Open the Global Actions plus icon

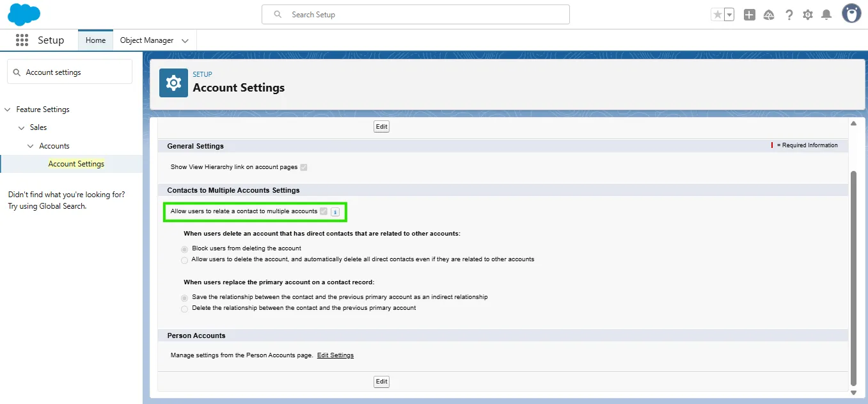pos(749,15)
